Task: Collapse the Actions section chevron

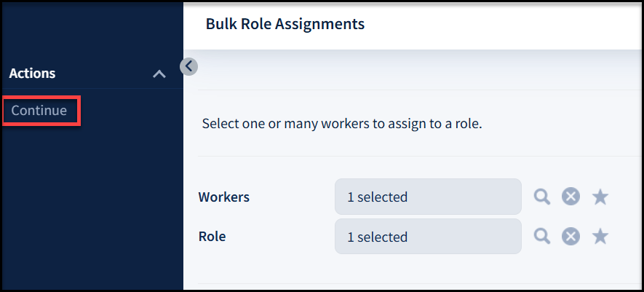Action: (x=159, y=74)
